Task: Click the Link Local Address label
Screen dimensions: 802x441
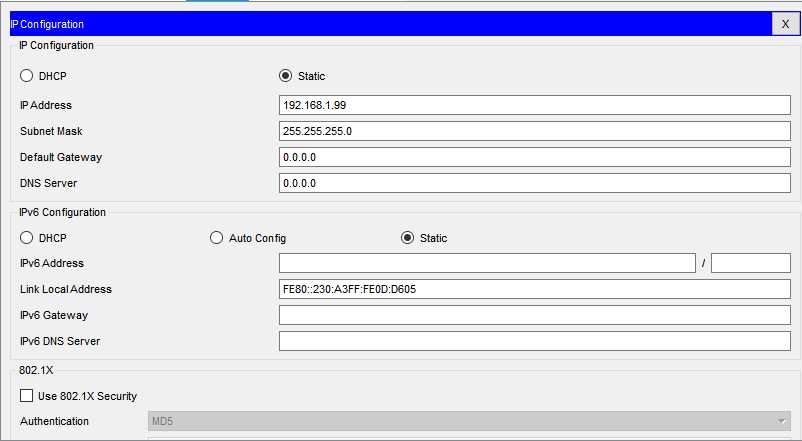Action: pyautogui.click(x=66, y=289)
